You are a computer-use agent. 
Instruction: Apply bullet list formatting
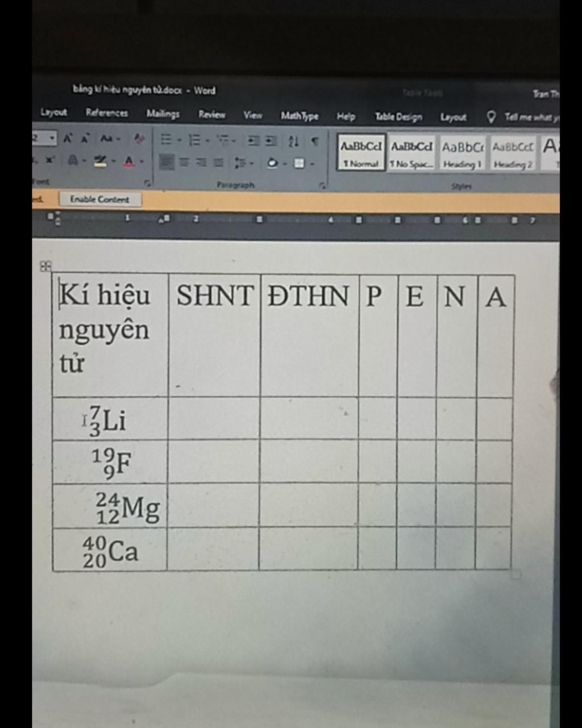click(165, 140)
